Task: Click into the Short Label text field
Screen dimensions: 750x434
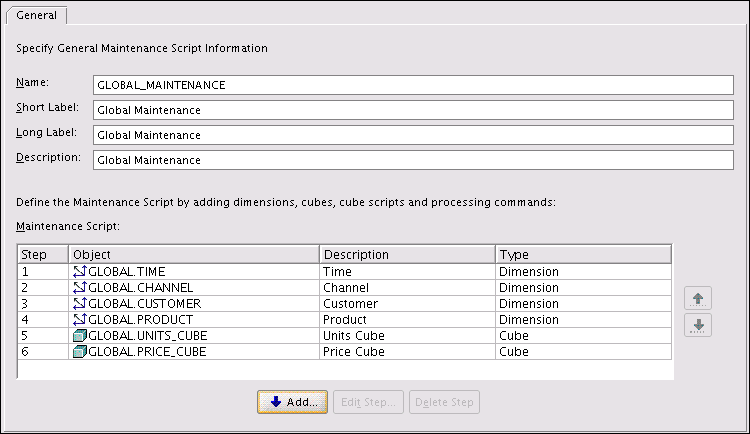Action: 413,110
